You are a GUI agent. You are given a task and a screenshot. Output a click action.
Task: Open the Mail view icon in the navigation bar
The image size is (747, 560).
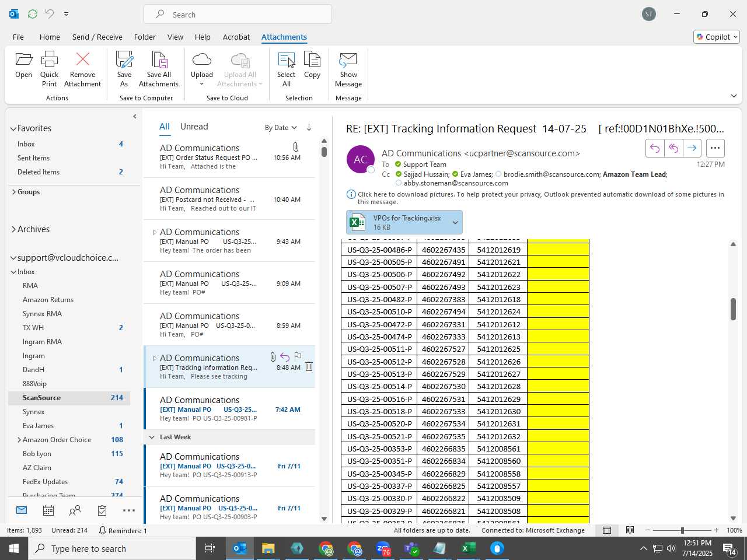click(x=22, y=510)
